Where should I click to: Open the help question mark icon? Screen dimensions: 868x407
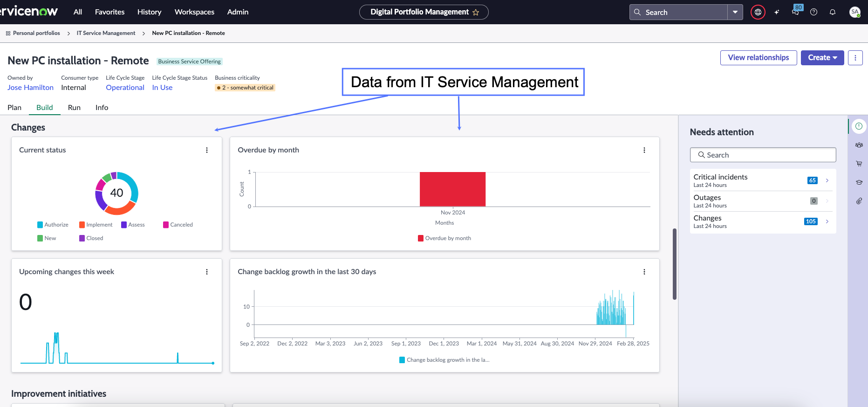point(814,12)
